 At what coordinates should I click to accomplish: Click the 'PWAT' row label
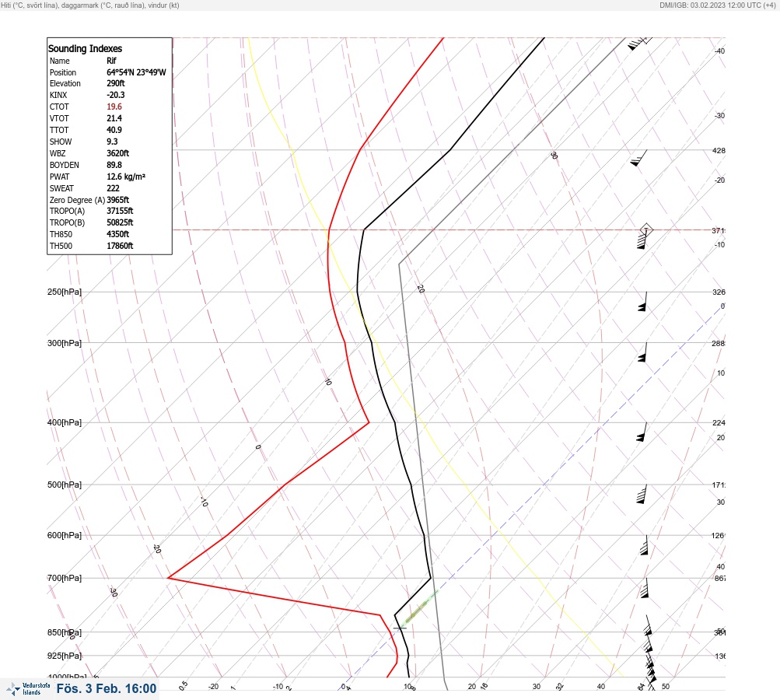(59, 177)
